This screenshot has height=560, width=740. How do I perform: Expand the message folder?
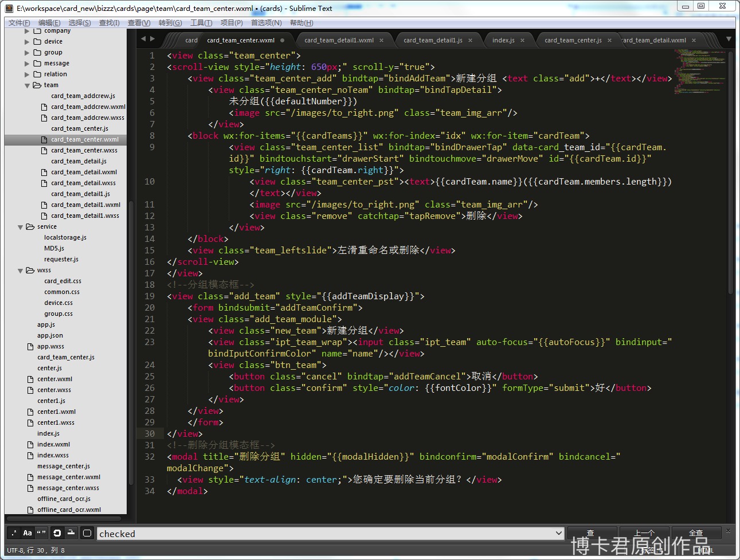pyautogui.click(x=27, y=64)
